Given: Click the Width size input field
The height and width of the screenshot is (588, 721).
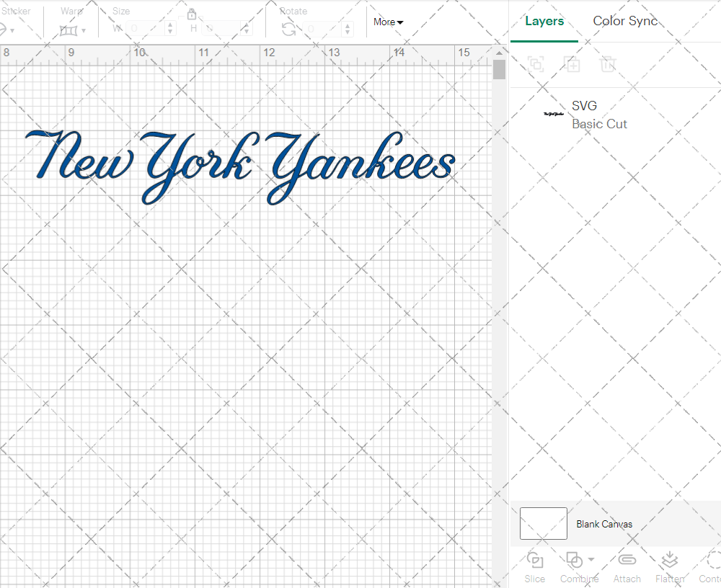Looking at the screenshot, I should point(146,29).
